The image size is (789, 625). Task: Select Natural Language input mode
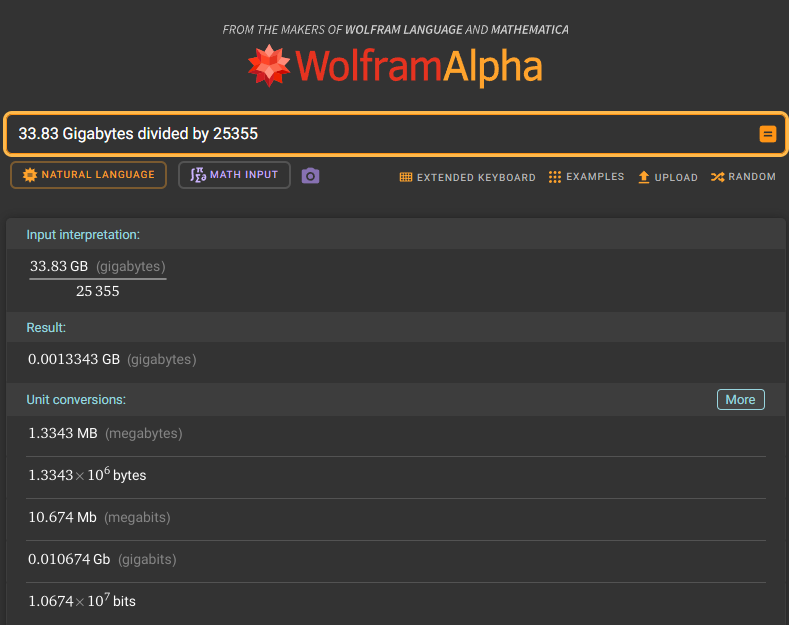click(x=89, y=175)
